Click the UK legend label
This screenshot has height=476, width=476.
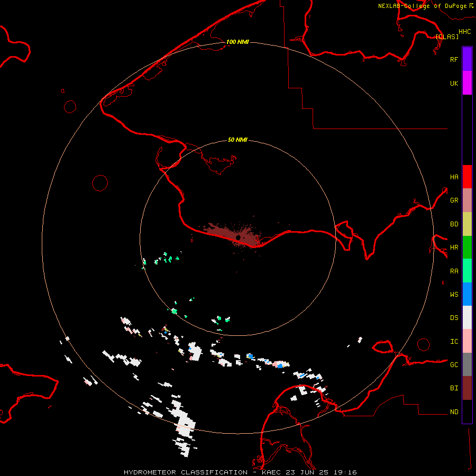pyautogui.click(x=454, y=83)
